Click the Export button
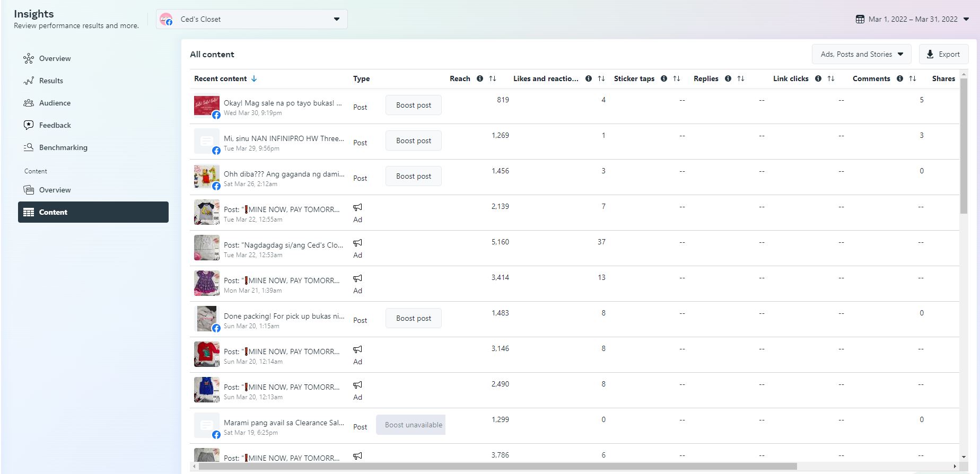980x474 pixels. [x=943, y=54]
